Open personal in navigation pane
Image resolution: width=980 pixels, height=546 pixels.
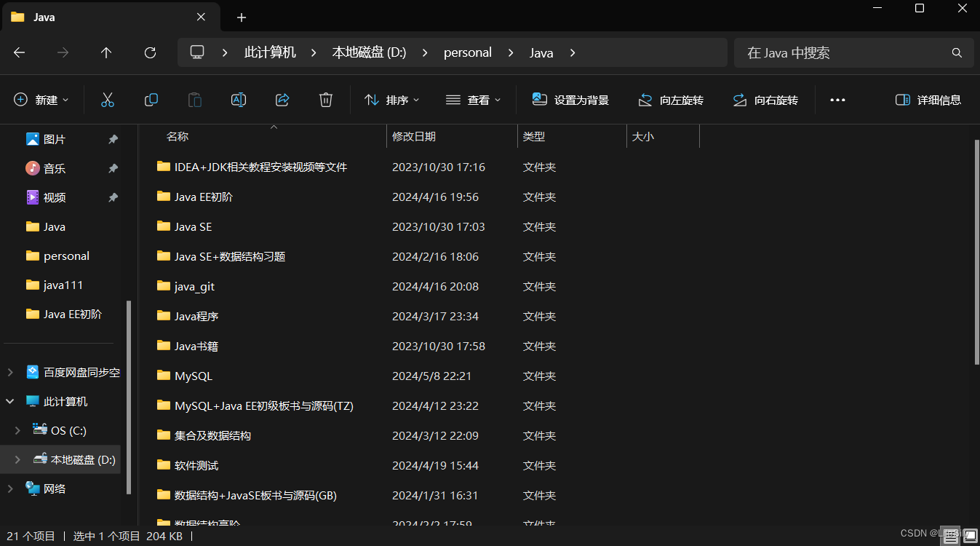(x=57, y=256)
